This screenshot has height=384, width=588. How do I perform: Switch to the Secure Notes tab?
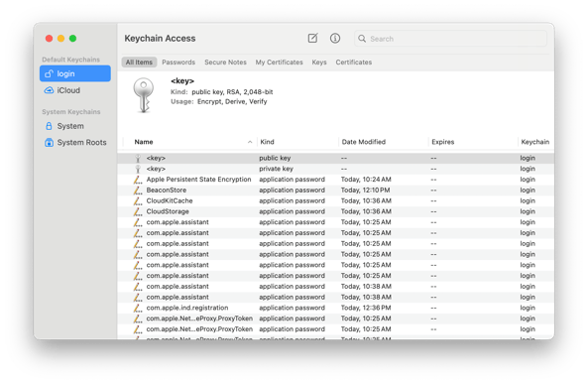tap(225, 63)
